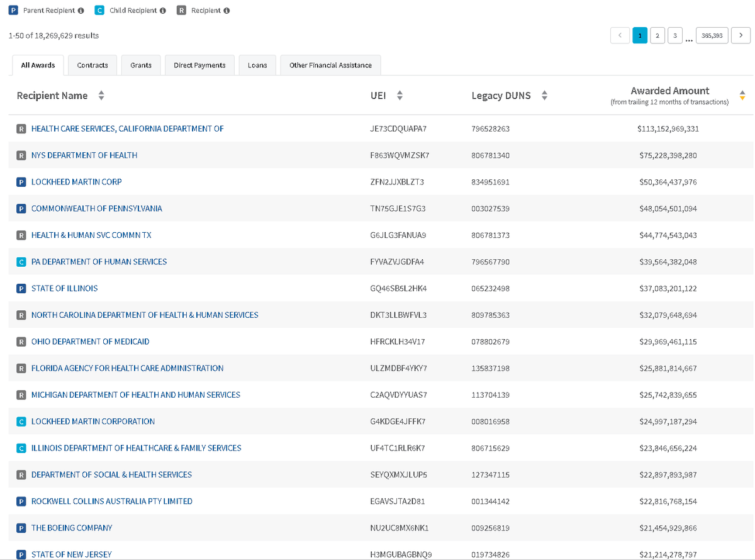Image resolution: width=755 pixels, height=560 pixels.
Task: Click P badge beside Commonwealth of Pennsylvania
Action: click(x=21, y=208)
